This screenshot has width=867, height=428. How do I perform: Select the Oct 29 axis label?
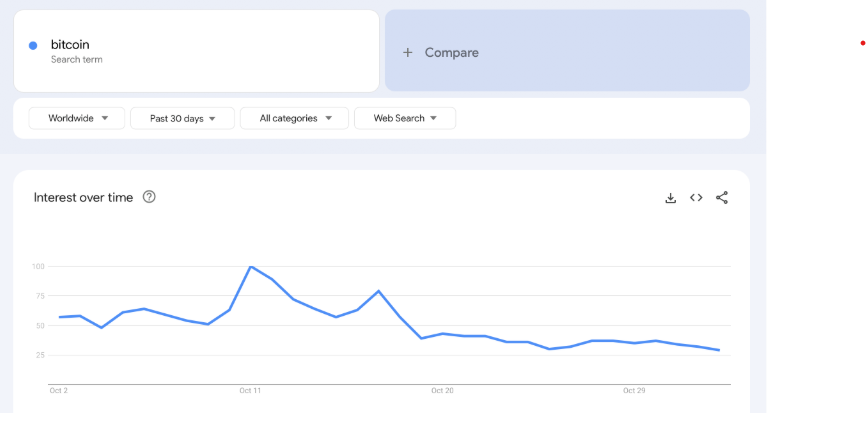point(634,391)
